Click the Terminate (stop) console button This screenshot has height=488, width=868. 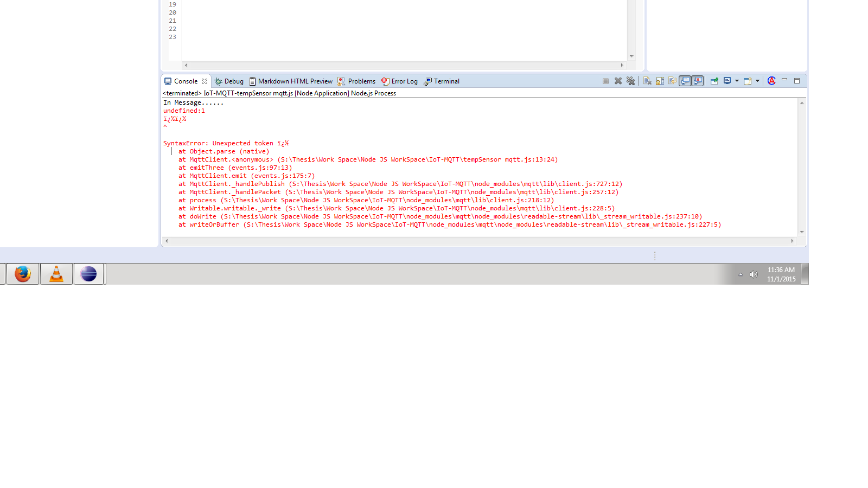tap(605, 81)
